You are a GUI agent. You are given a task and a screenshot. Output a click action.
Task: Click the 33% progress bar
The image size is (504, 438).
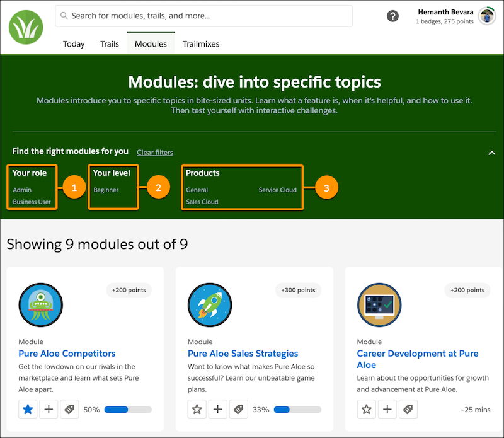click(x=297, y=410)
